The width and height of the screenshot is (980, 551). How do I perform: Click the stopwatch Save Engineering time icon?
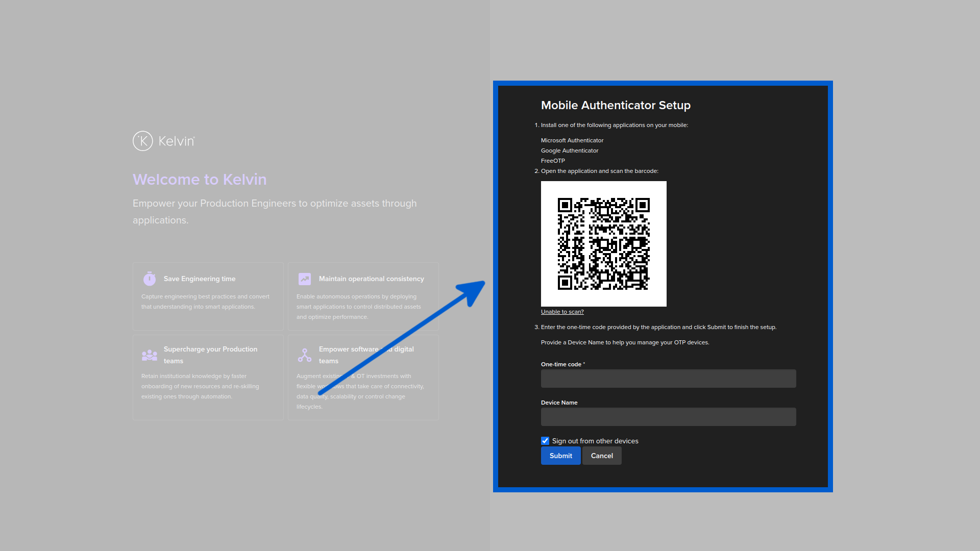[150, 279]
